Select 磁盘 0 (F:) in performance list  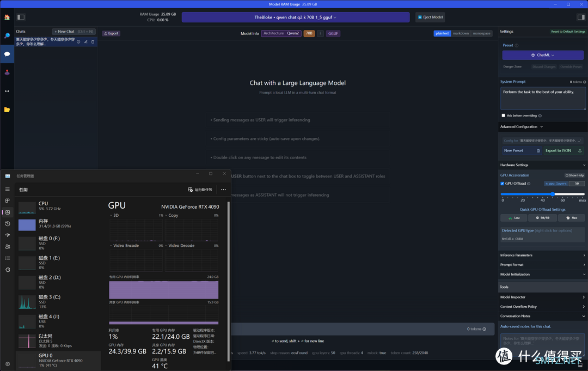pyautogui.click(x=58, y=243)
